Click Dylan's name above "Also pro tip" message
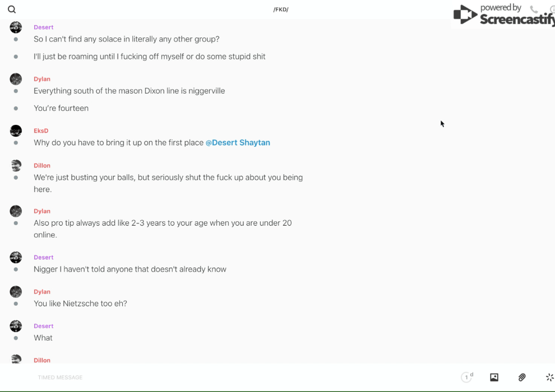 coord(42,211)
